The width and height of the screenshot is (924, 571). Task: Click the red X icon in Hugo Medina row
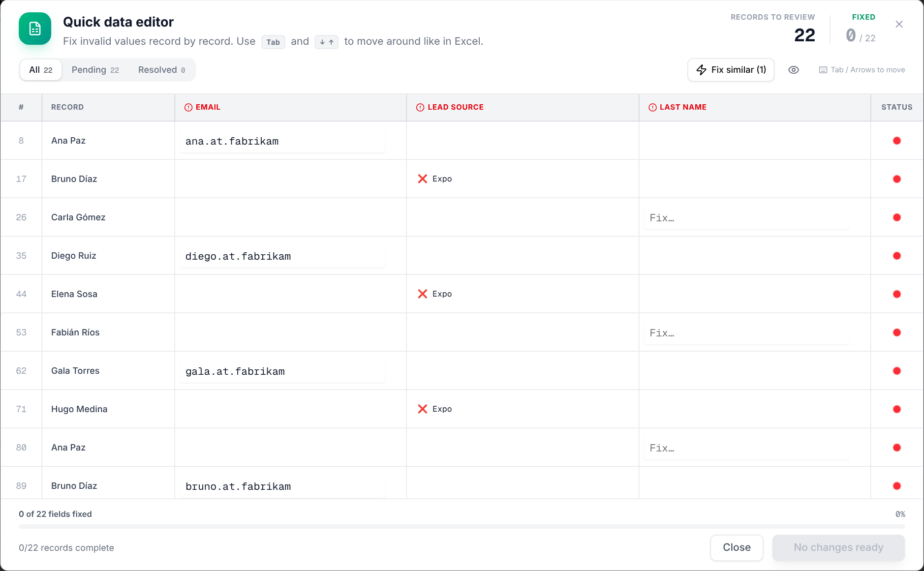422,409
